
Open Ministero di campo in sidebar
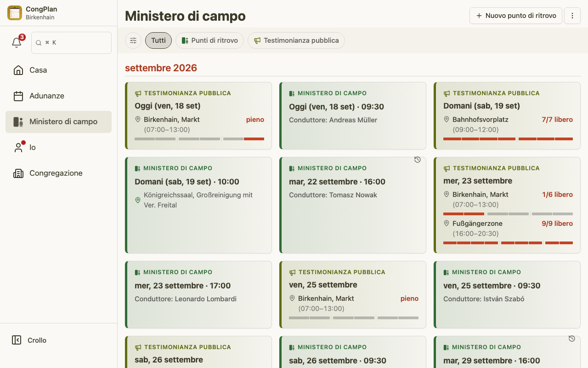click(x=58, y=122)
